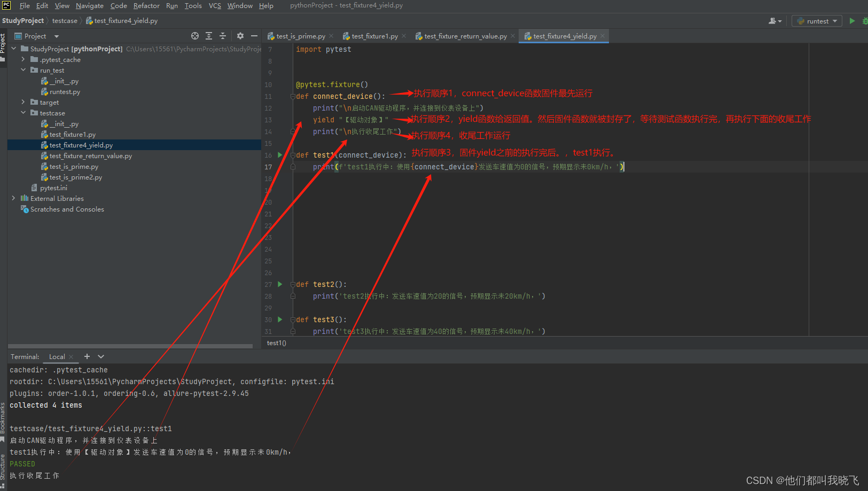Open Project panel settings gear
Viewport: 868px width, 491px height.
(x=240, y=36)
